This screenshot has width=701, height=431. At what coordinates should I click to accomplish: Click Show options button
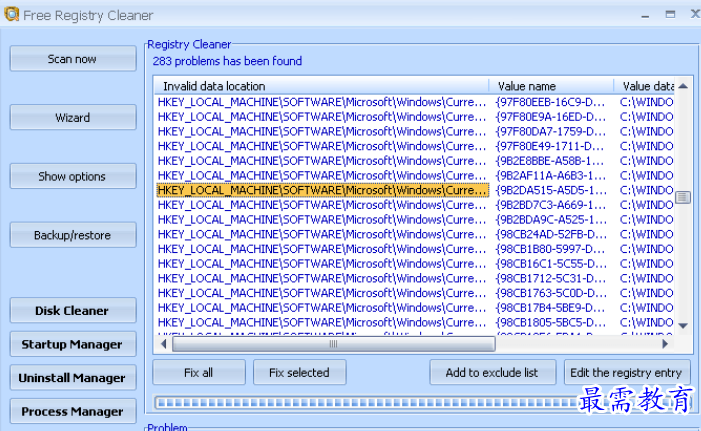(72, 177)
